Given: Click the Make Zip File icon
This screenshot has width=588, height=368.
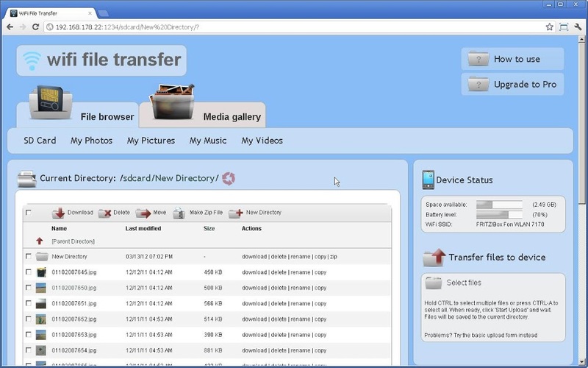Looking at the screenshot, I should pos(179,213).
